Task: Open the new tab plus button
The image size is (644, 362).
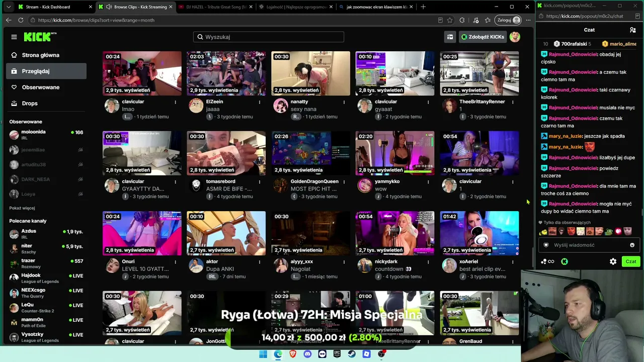Action: point(423,7)
